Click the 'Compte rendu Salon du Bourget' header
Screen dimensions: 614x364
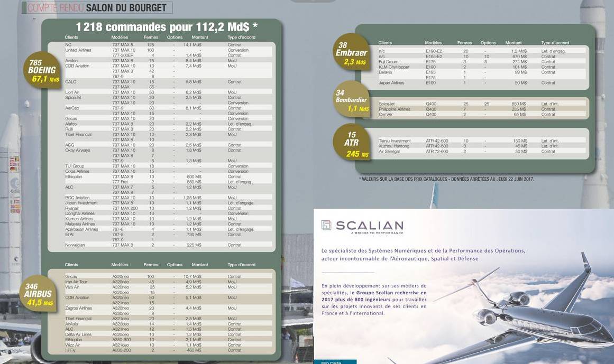tap(97, 7)
